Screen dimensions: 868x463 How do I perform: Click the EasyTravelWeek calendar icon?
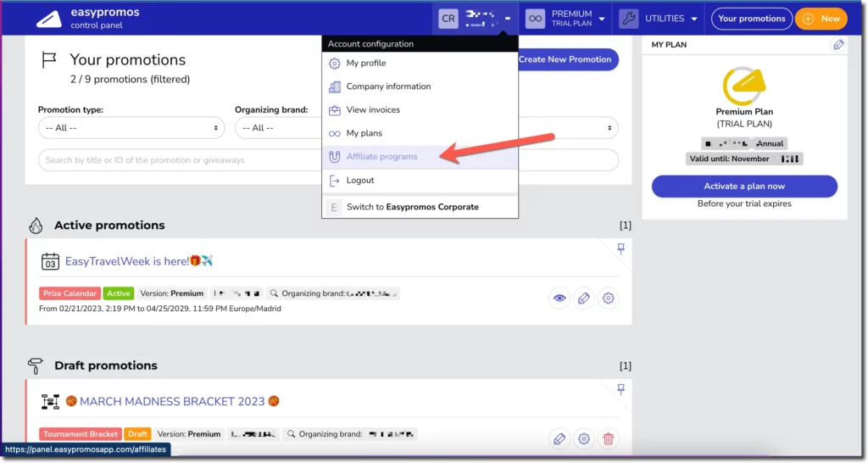point(50,261)
